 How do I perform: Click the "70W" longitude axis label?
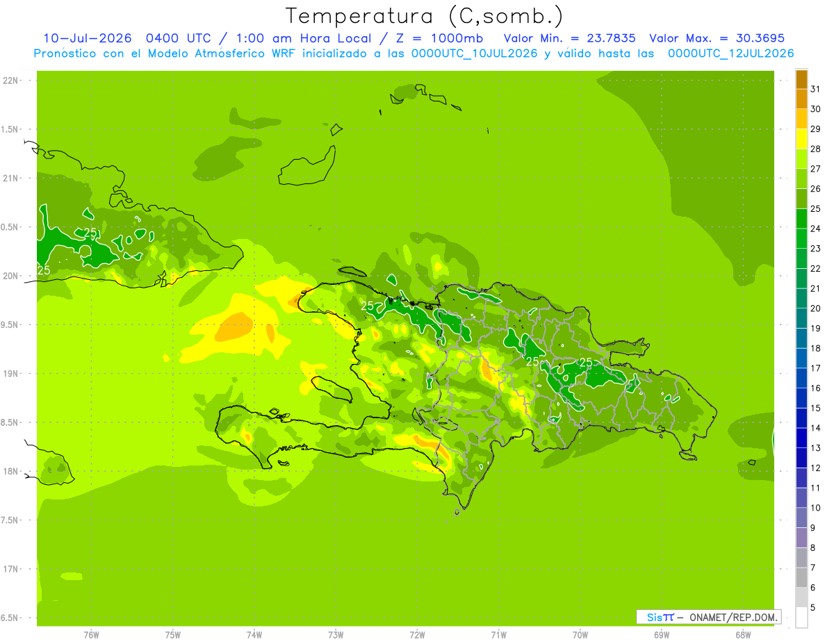tap(580, 635)
